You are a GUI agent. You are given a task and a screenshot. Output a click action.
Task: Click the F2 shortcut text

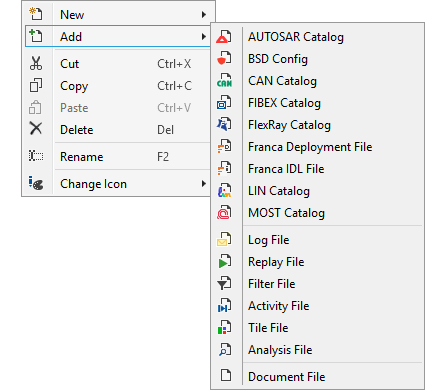pos(163,157)
